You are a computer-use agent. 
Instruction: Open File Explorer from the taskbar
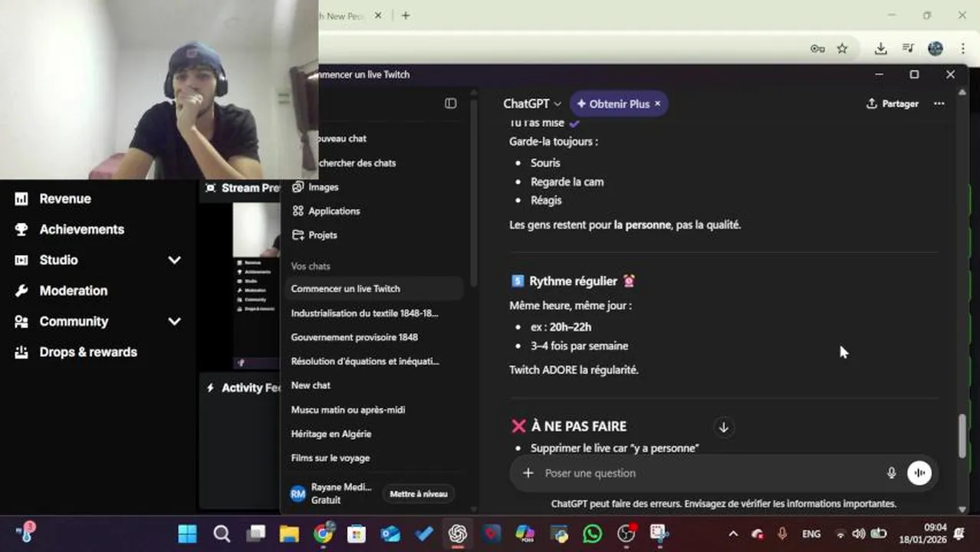click(x=289, y=534)
